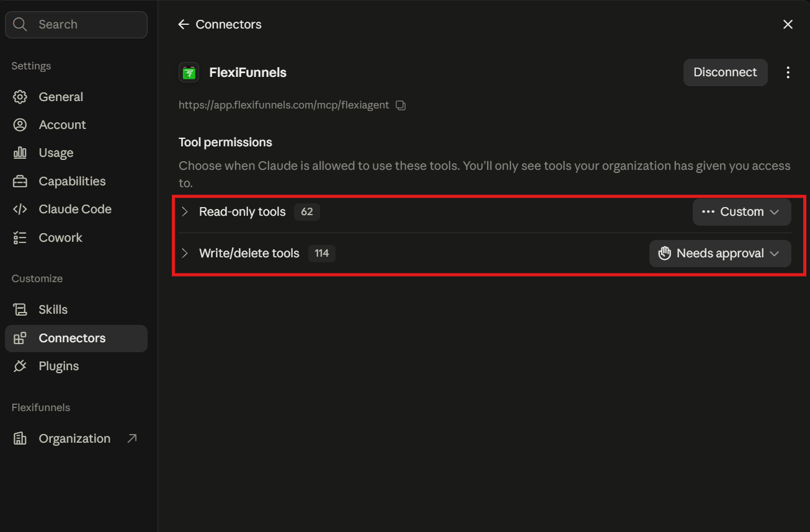
Task: Go back using the left arrow
Action: pos(183,24)
